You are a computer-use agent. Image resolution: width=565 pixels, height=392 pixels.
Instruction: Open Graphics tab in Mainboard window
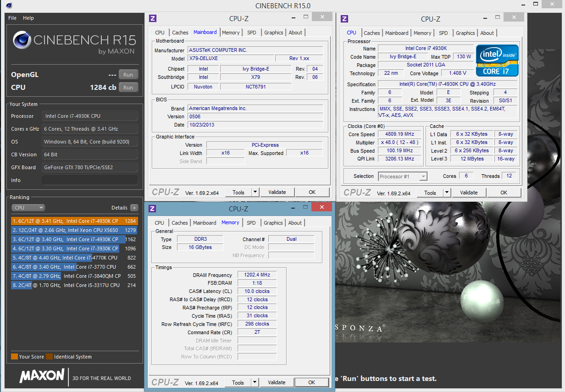click(274, 33)
